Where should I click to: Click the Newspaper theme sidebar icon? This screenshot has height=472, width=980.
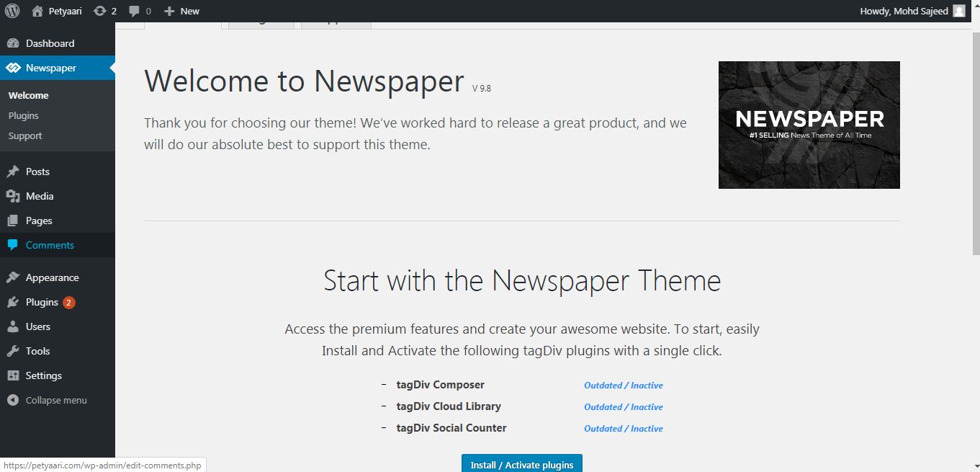point(13,68)
